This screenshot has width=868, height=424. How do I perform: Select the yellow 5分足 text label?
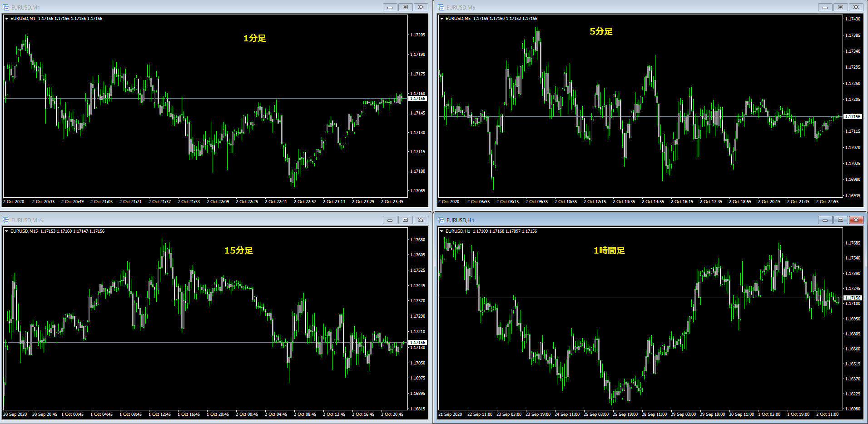point(601,31)
